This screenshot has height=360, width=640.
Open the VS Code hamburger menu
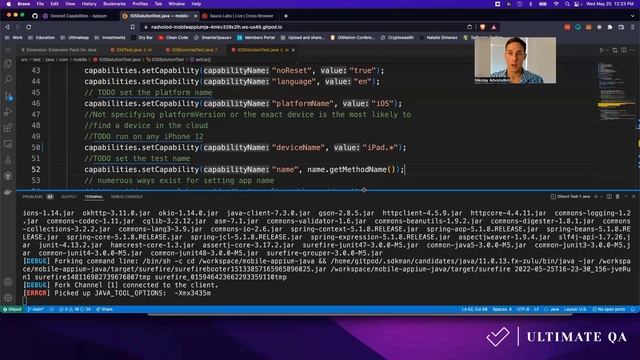(8, 50)
